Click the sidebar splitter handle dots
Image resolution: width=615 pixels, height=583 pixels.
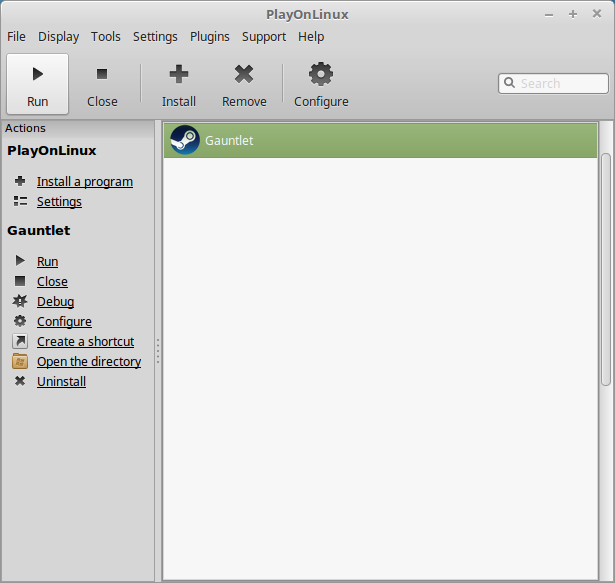158,351
